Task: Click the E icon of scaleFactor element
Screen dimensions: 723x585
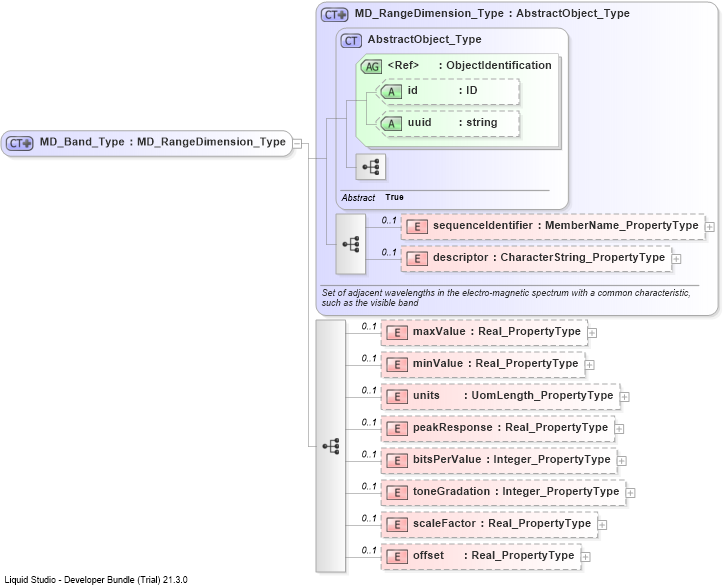Action: pos(397,524)
